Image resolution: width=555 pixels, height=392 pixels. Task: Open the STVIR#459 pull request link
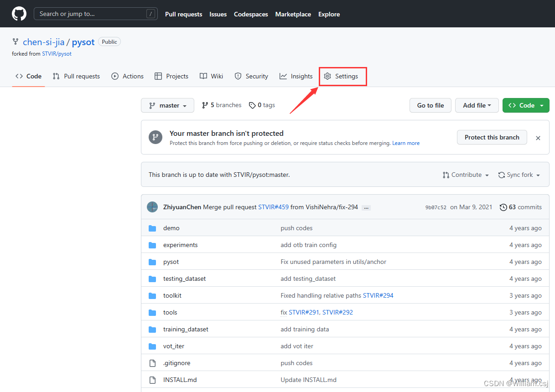tap(273, 207)
